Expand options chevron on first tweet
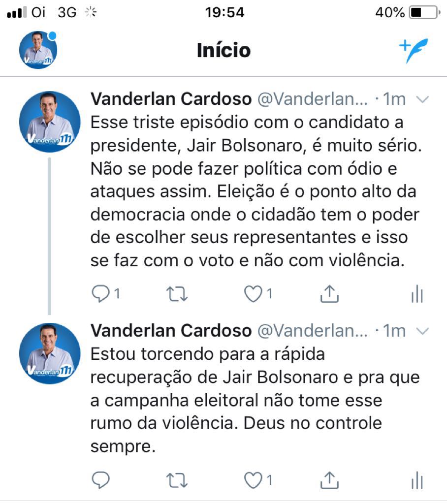Screen dimensions: 447x504 423,100
